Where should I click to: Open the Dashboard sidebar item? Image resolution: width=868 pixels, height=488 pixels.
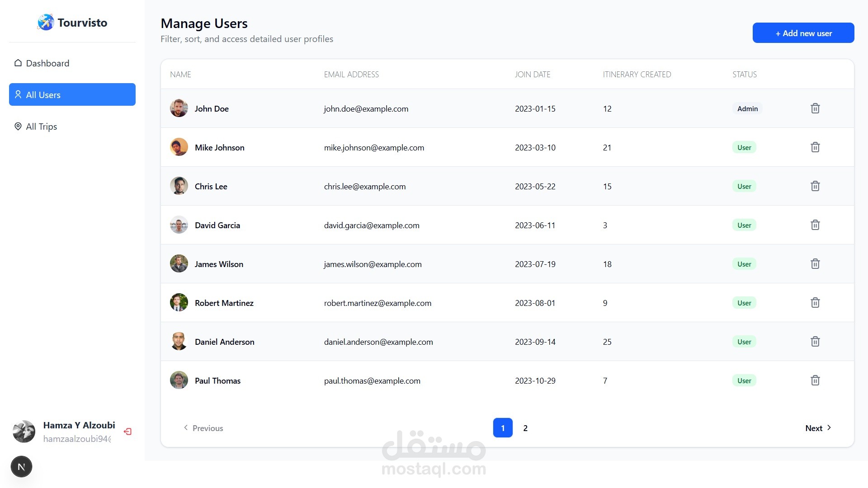(47, 63)
